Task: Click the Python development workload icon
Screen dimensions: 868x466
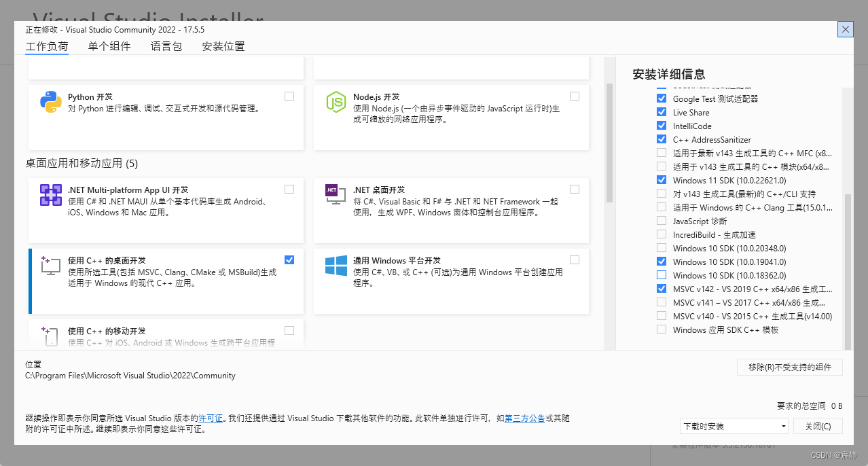Action: (x=51, y=102)
